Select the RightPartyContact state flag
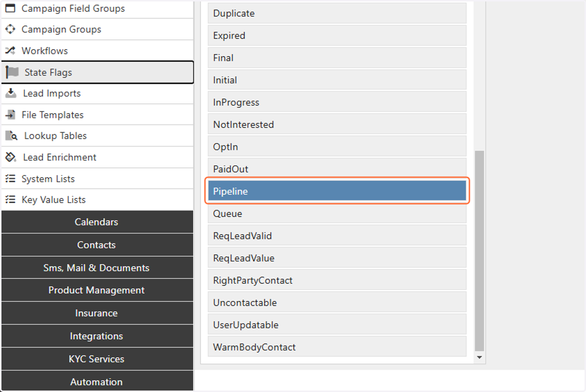Screen dimensions: 586x392 pyautogui.click(x=337, y=280)
